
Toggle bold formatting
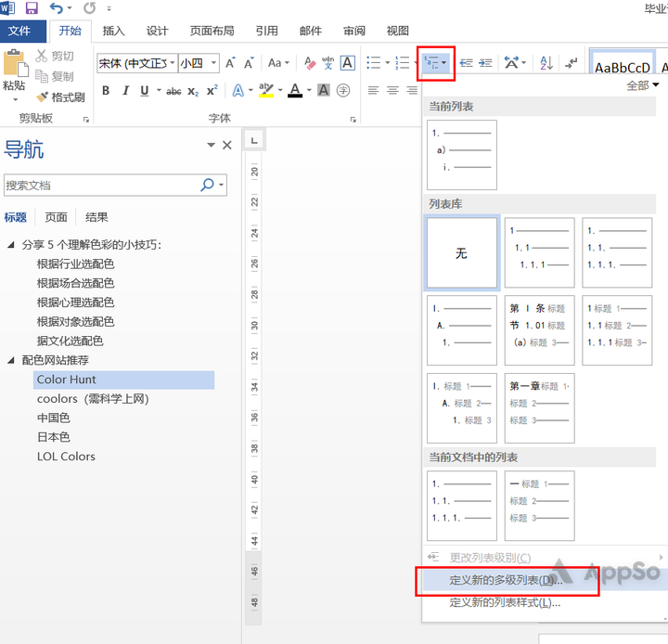(x=106, y=90)
